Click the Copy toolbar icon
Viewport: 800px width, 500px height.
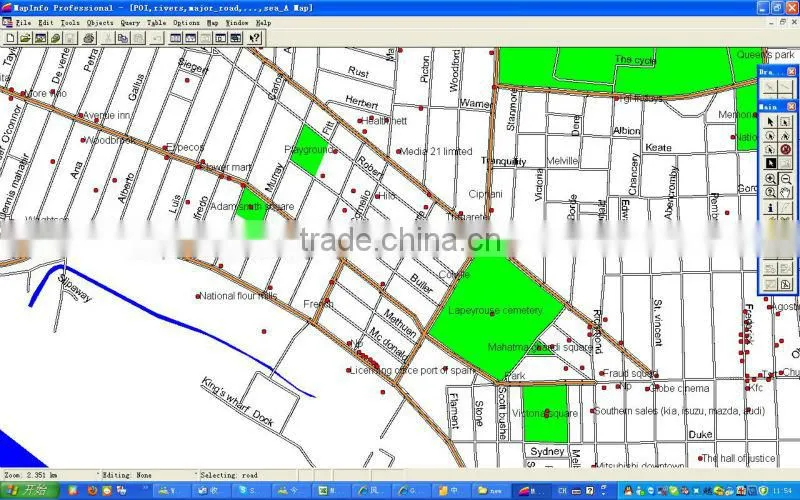(x=123, y=38)
